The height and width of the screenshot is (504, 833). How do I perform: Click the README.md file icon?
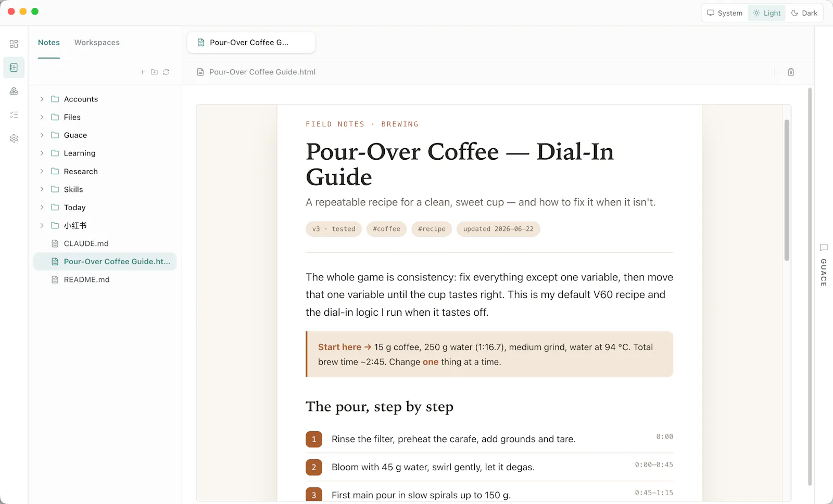pos(55,279)
